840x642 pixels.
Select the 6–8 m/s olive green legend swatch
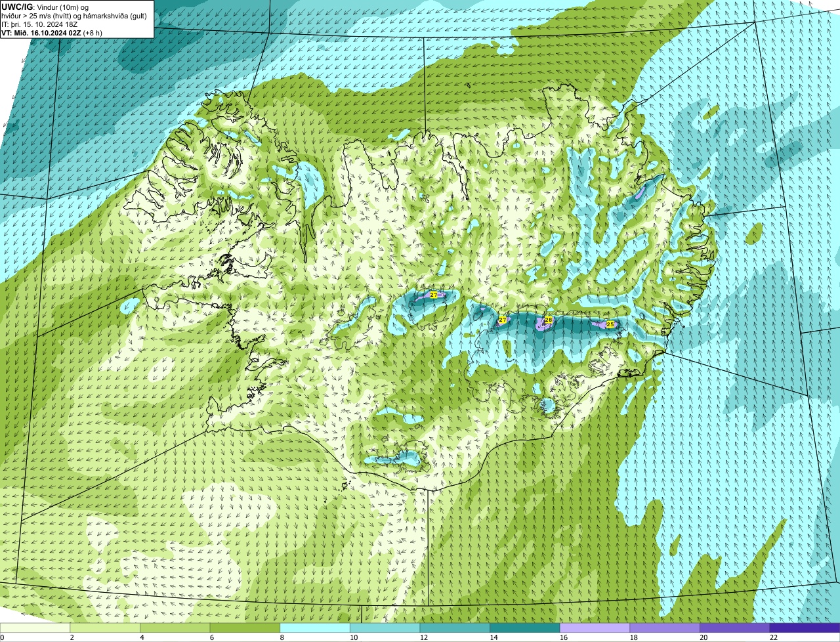[x=245, y=628]
